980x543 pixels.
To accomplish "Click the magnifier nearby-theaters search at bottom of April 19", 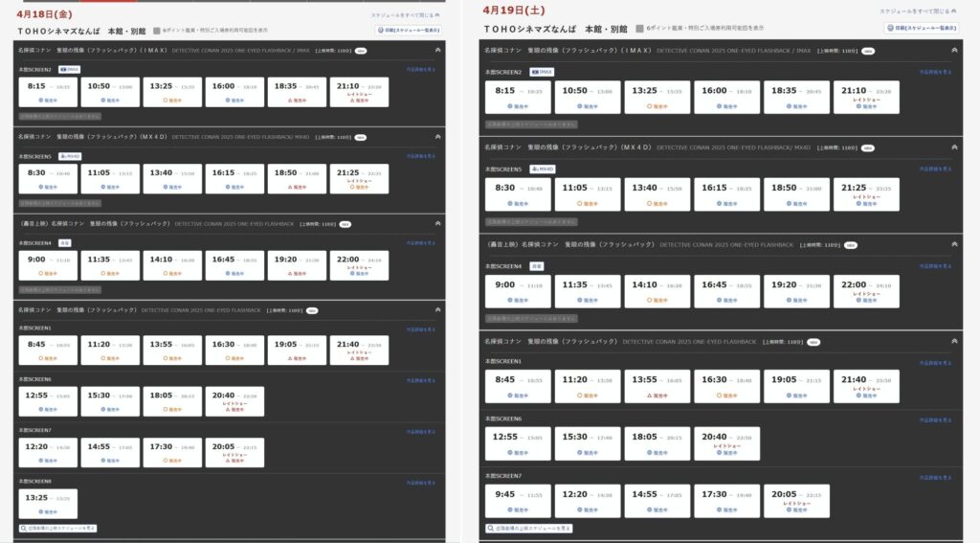I will point(528,528).
